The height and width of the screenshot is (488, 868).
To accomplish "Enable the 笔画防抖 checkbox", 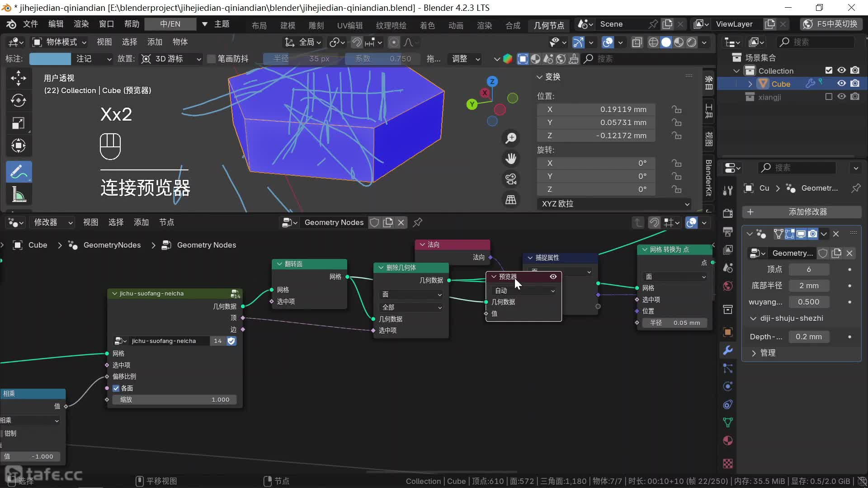I will (211, 59).
